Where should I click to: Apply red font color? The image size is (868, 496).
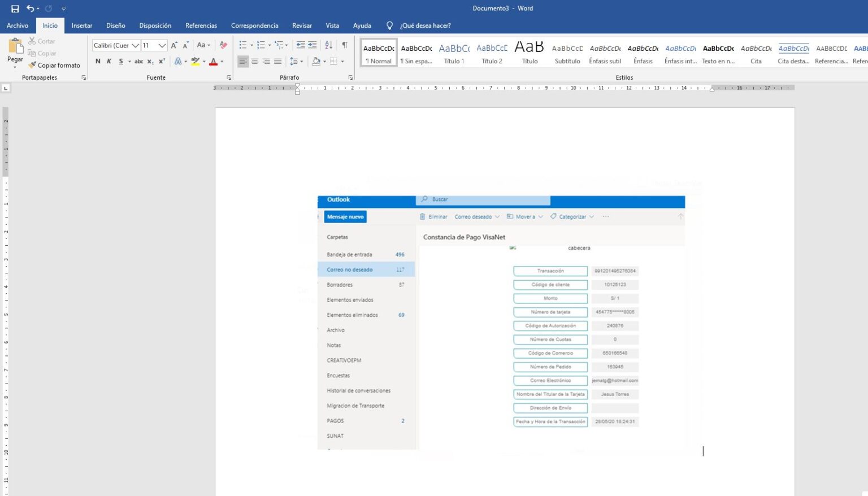pyautogui.click(x=214, y=61)
